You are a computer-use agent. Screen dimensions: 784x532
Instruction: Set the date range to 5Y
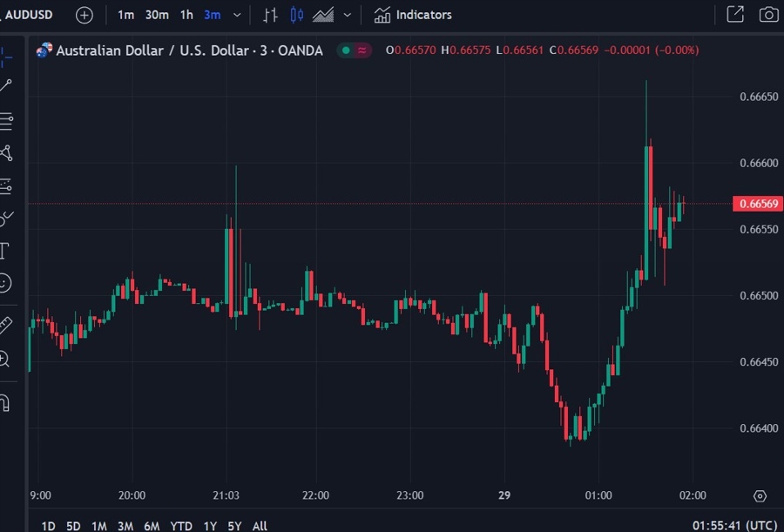tap(234, 526)
